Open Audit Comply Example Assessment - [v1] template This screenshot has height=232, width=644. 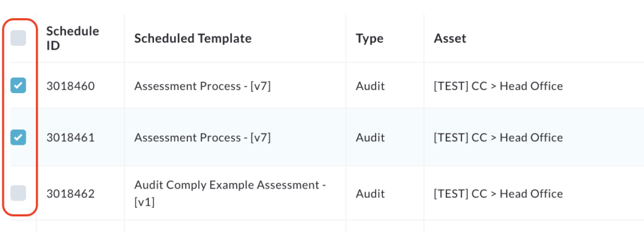230,194
